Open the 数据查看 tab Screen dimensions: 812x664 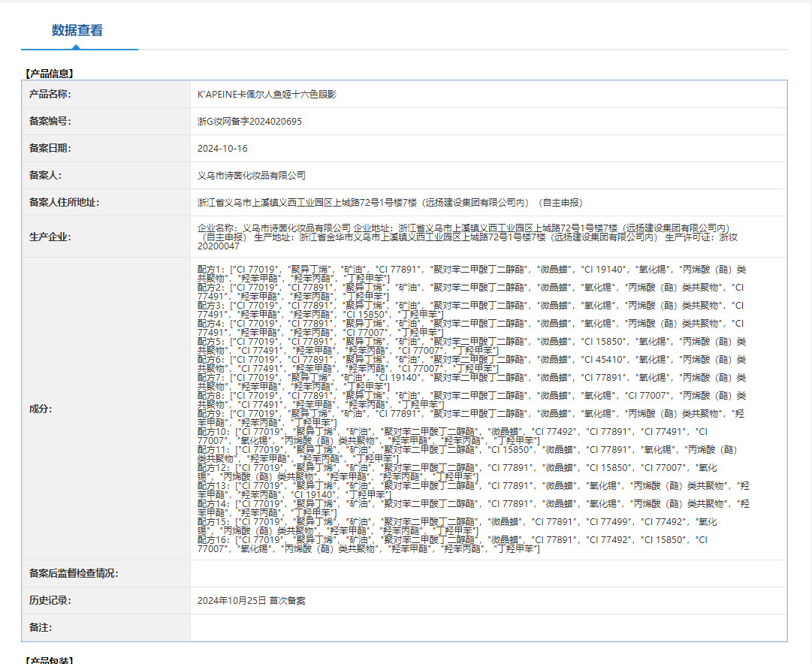coord(77,30)
